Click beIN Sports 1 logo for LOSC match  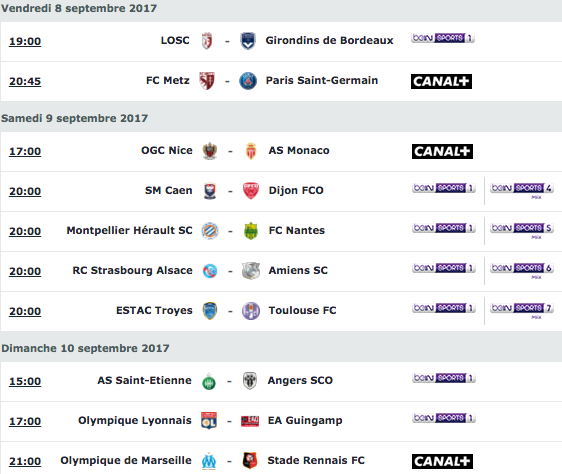443,38
